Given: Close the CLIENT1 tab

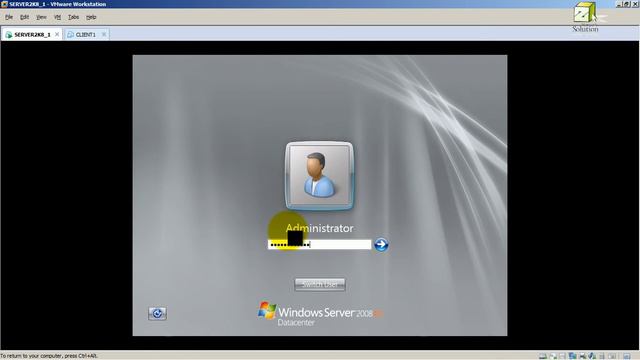Looking at the screenshot, I should click(104, 34).
